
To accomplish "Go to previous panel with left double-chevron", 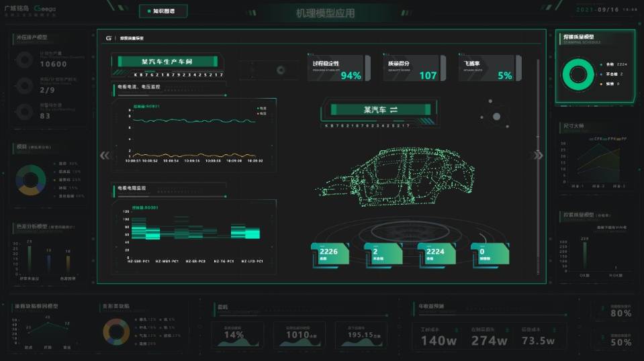I will (105, 156).
